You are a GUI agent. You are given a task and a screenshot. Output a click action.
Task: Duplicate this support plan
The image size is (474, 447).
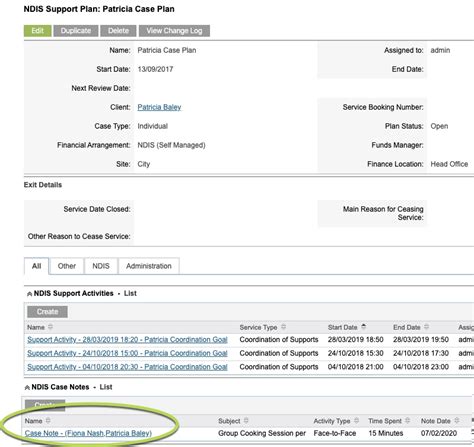[76, 31]
